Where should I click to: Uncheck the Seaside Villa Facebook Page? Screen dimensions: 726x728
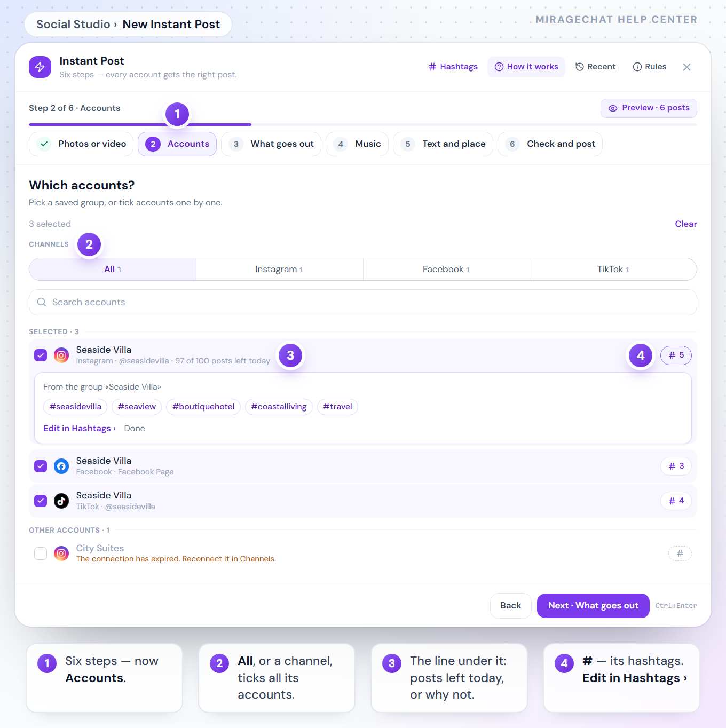[x=41, y=466]
